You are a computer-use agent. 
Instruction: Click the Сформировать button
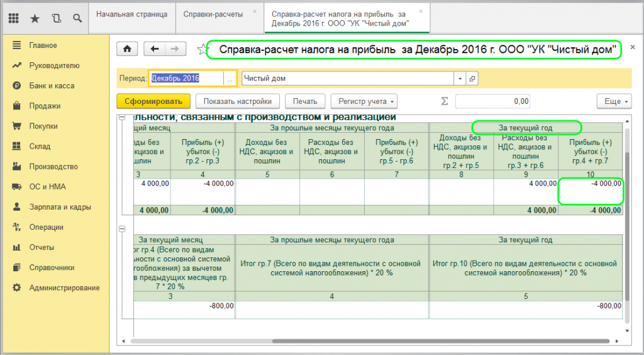pos(153,101)
